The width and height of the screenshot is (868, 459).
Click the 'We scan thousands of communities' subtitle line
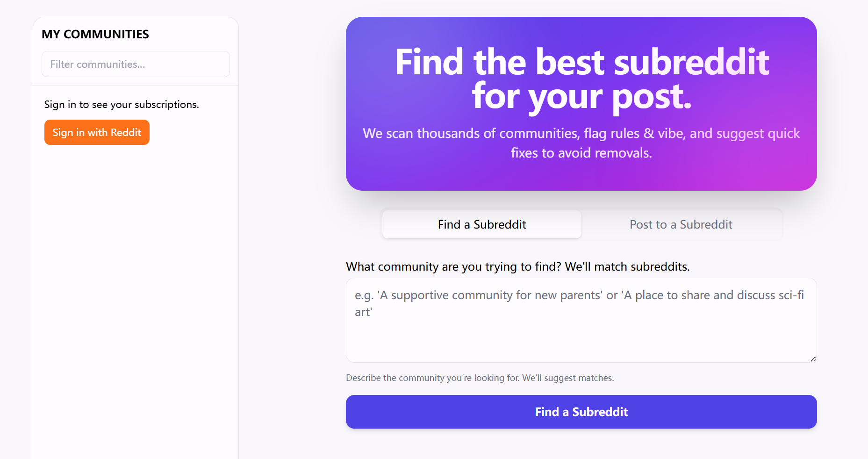[581, 133]
